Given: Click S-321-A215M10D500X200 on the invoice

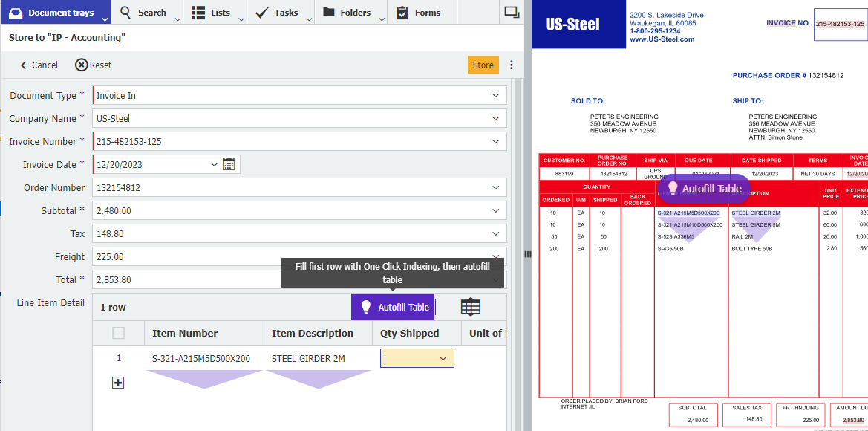Looking at the screenshot, I should [690, 225].
